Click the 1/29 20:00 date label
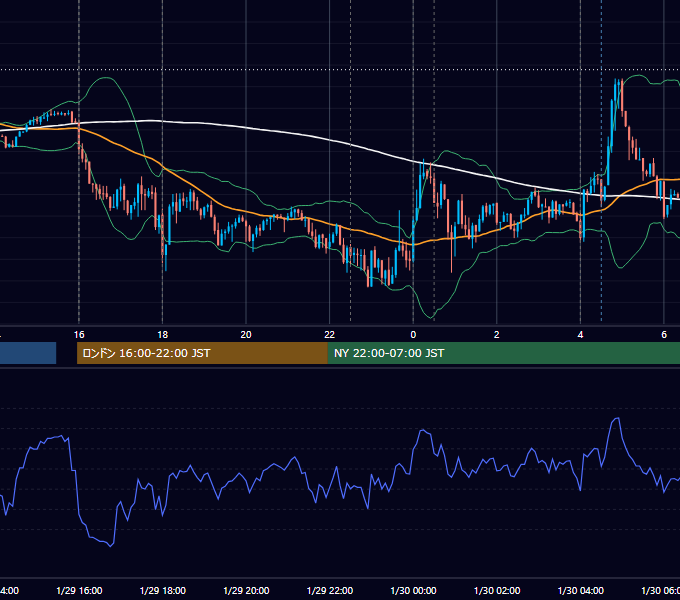Image resolution: width=680 pixels, height=600 pixels. (x=246, y=590)
